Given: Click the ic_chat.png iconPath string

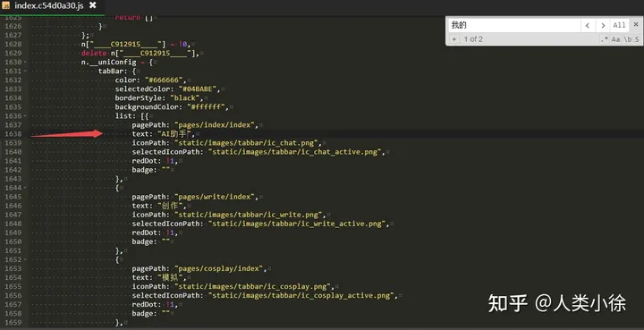Looking at the screenshot, I should click(247, 143).
